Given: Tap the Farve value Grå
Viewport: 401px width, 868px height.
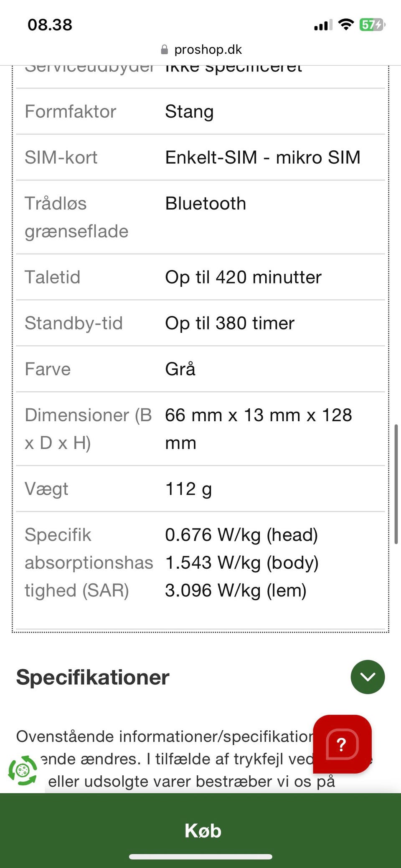Looking at the screenshot, I should coord(180,369).
